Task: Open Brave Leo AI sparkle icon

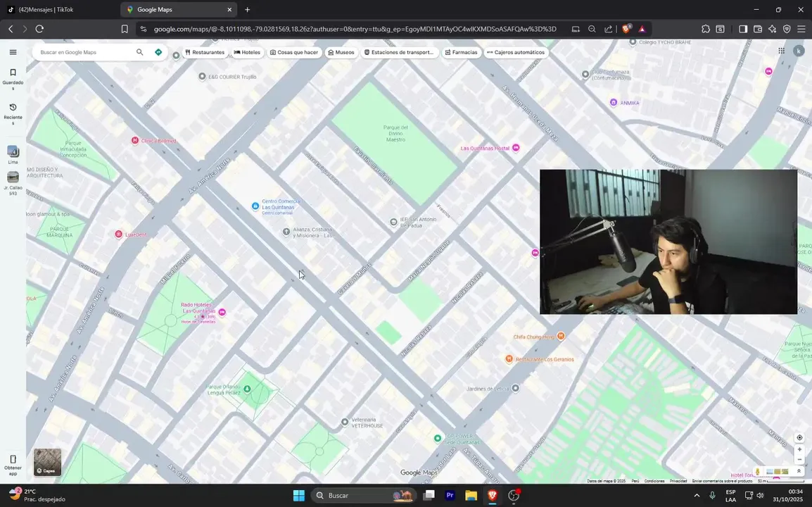Action: click(772, 29)
